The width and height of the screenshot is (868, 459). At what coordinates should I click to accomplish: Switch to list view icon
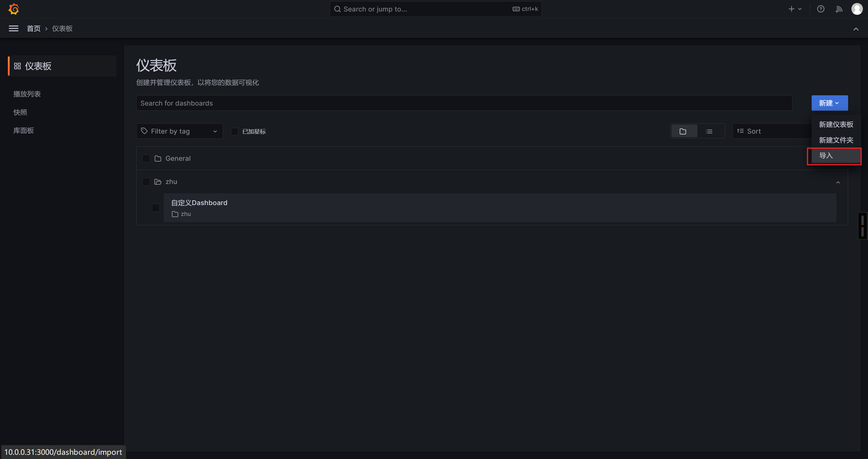[x=709, y=131]
